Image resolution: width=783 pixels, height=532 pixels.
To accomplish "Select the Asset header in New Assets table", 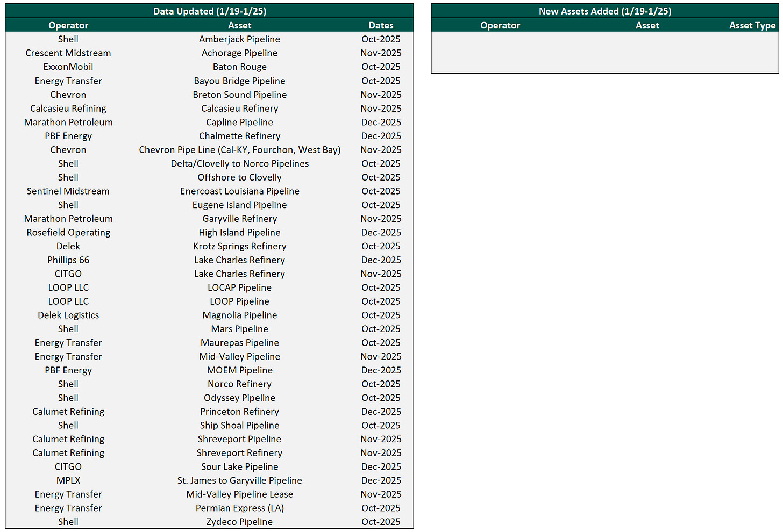I will (x=647, y=25).
